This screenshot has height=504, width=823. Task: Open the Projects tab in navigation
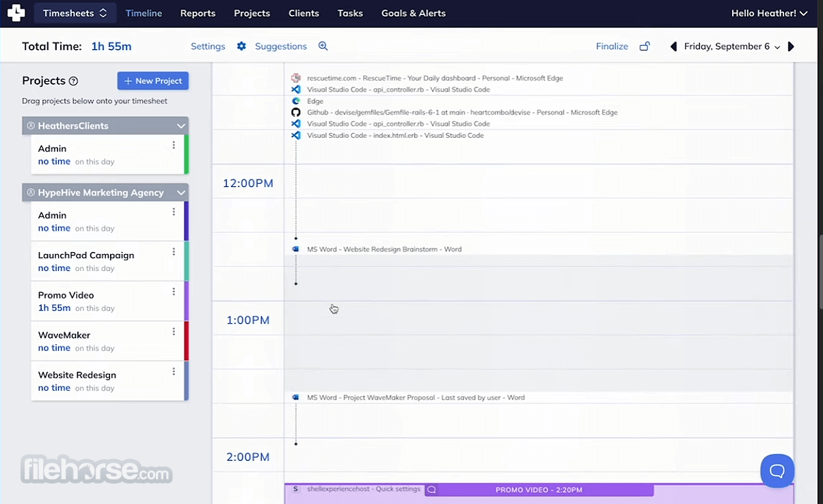pyautogui.click(x=252, y=13)
